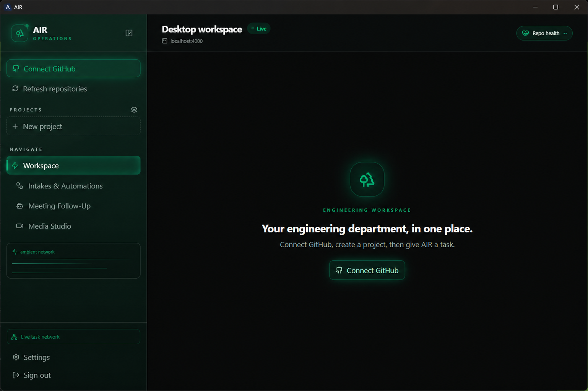588x391 pixels.
Task: Click the ambient network panel
Action: 73,261
